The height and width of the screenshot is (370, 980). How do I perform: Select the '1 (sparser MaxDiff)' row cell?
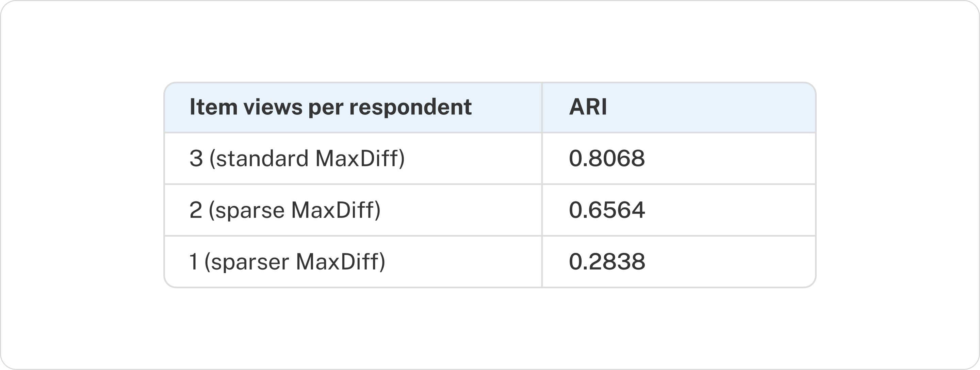pyautogui.click(x=287, y=262)
